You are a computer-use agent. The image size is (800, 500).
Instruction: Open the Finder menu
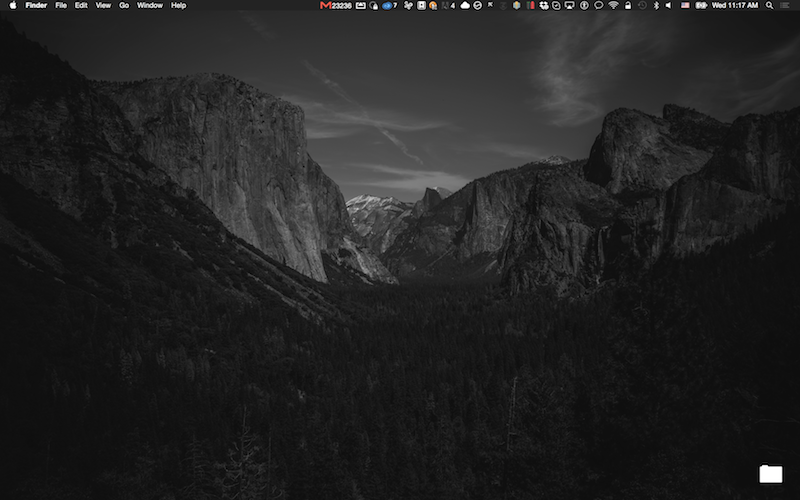pos(36,5)
